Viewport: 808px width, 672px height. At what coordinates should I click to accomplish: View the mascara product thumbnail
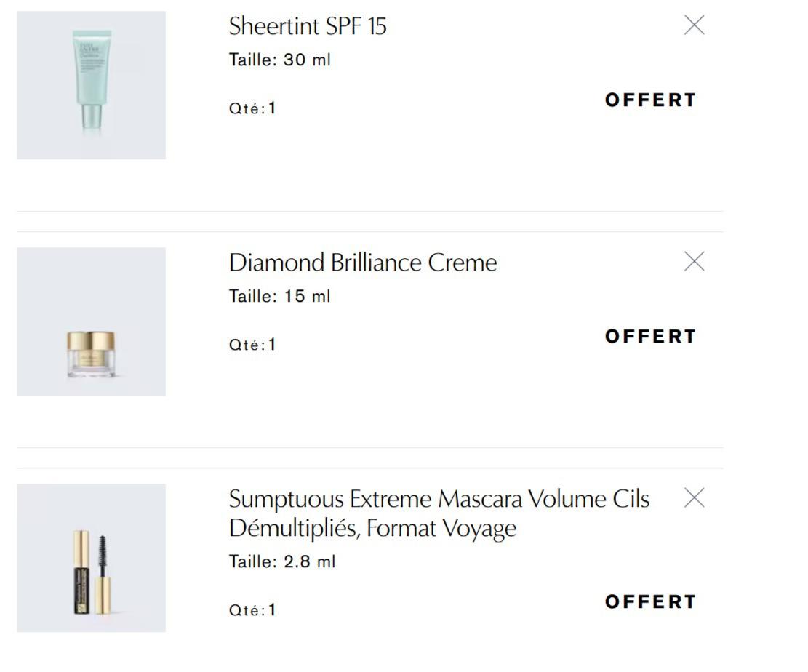(x=92, y=558)
